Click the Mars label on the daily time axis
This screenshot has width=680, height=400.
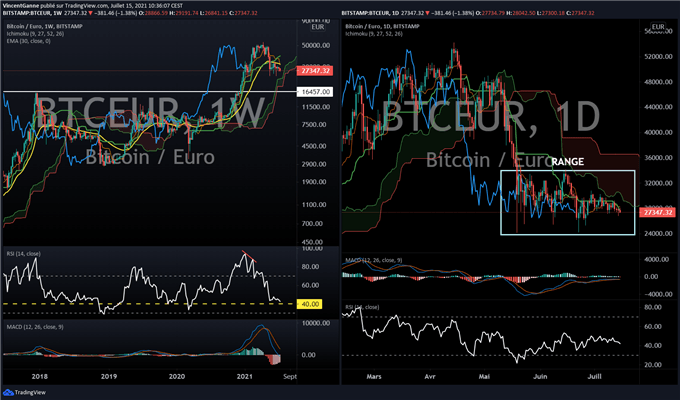click(x=373, y=376)
